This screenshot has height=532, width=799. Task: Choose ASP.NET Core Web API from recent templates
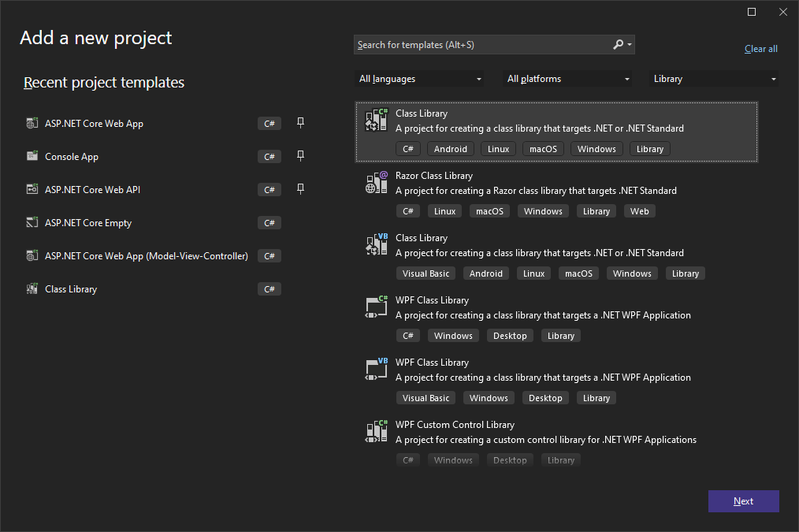click(x=92, y=190)
